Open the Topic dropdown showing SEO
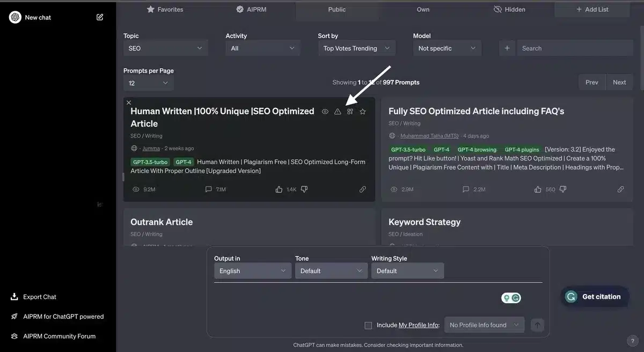 click(x=165, y=48)
